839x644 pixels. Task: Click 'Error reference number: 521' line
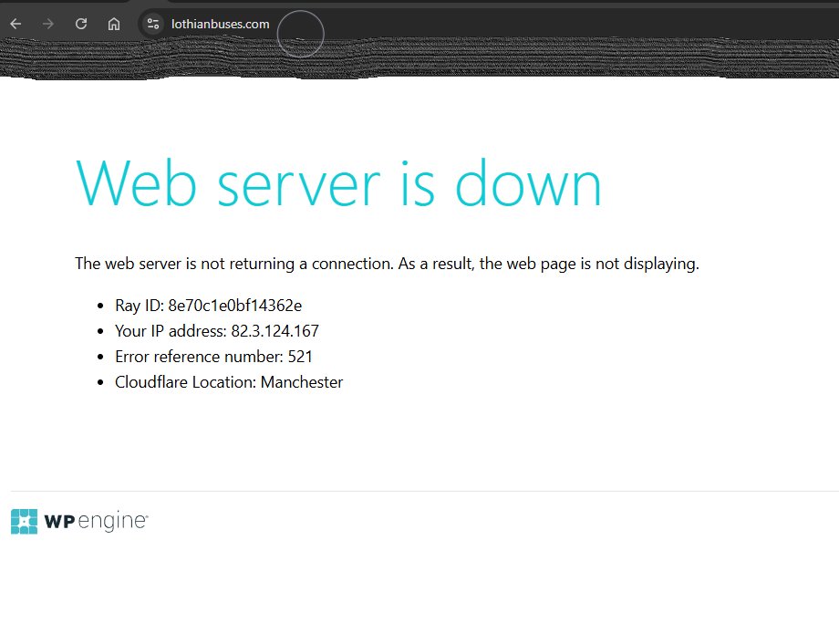[213, 357]
